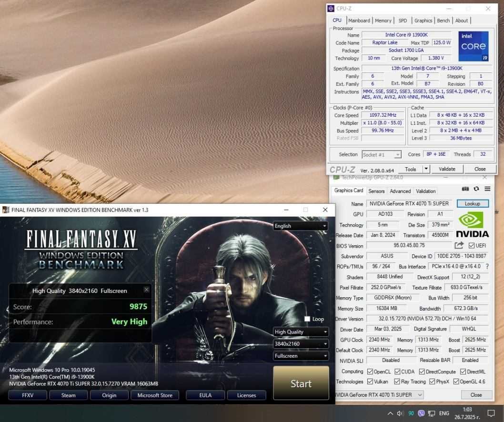
Task: Open the notification center icon
Action: click(x=491, y=413)
